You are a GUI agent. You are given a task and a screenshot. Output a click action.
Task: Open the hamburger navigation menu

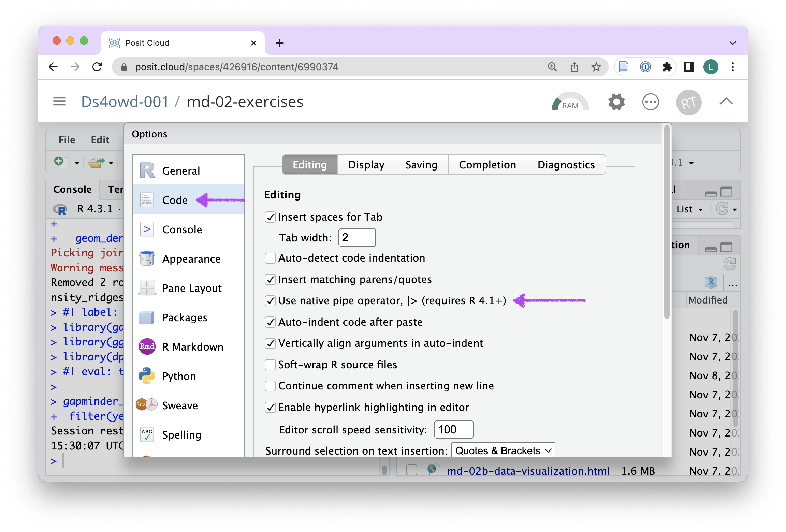[x=59, y=101]
